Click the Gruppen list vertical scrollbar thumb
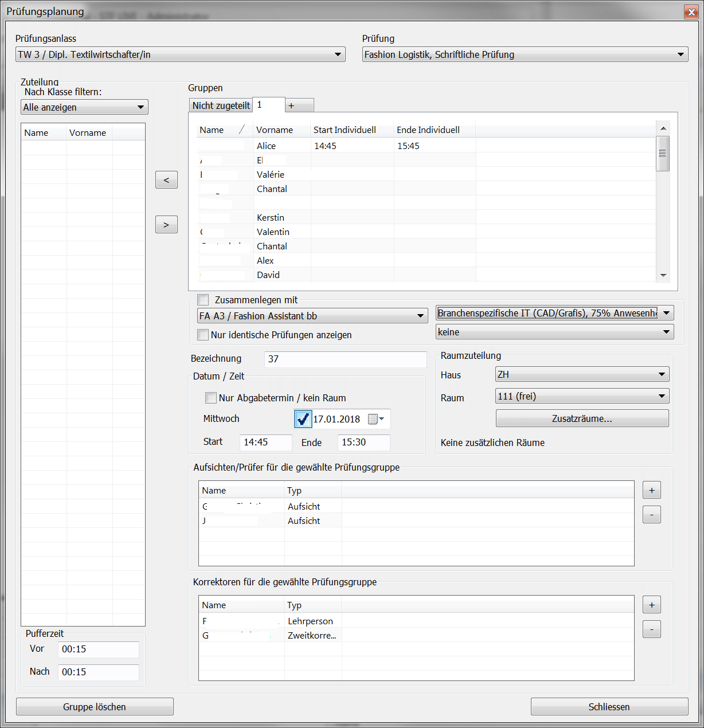This screenshot has width=704, height=728. (x=663, y=153)
